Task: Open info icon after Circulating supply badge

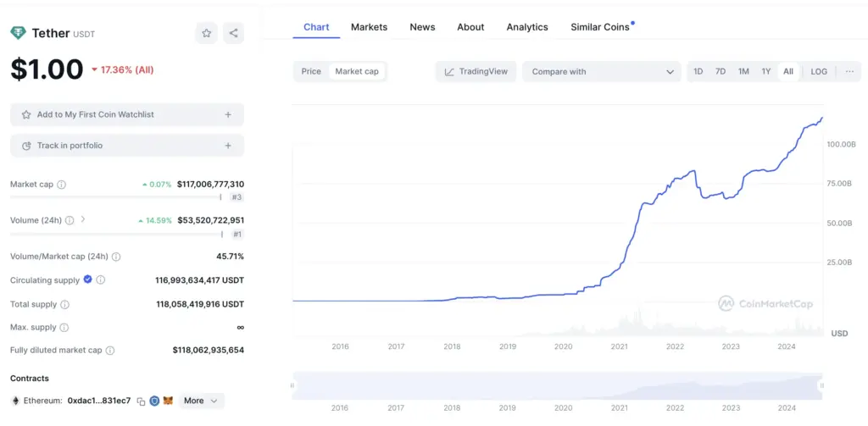Action: coord(100,280)
